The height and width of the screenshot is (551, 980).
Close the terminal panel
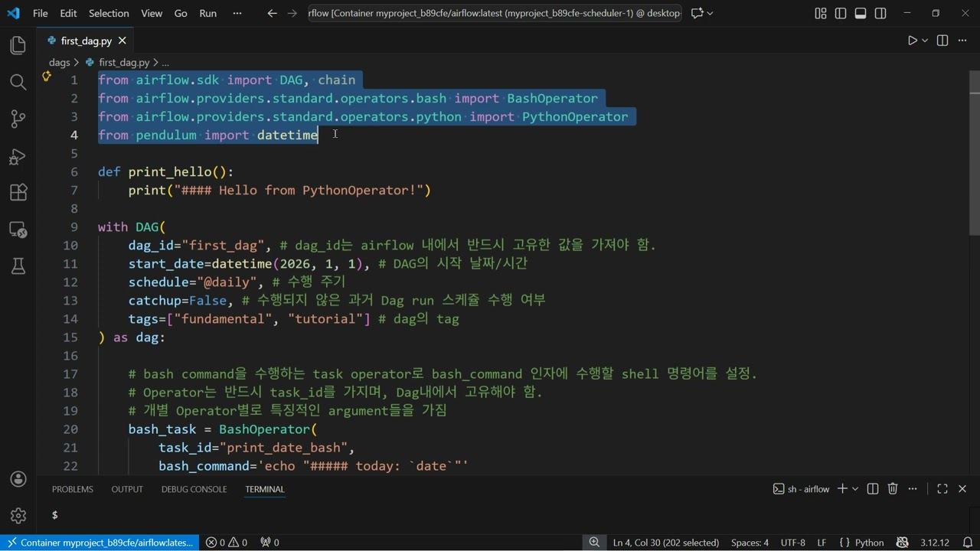tap(962, 489)
